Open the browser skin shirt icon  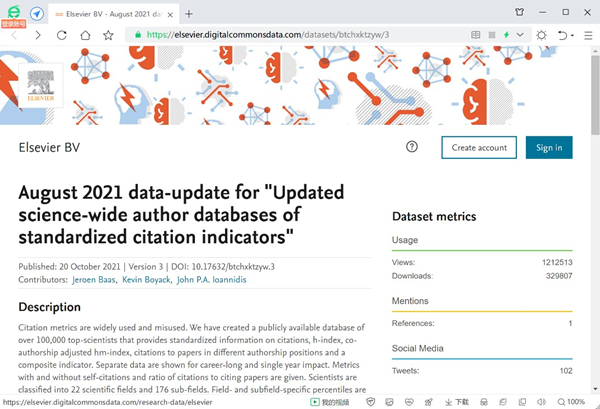519,12
